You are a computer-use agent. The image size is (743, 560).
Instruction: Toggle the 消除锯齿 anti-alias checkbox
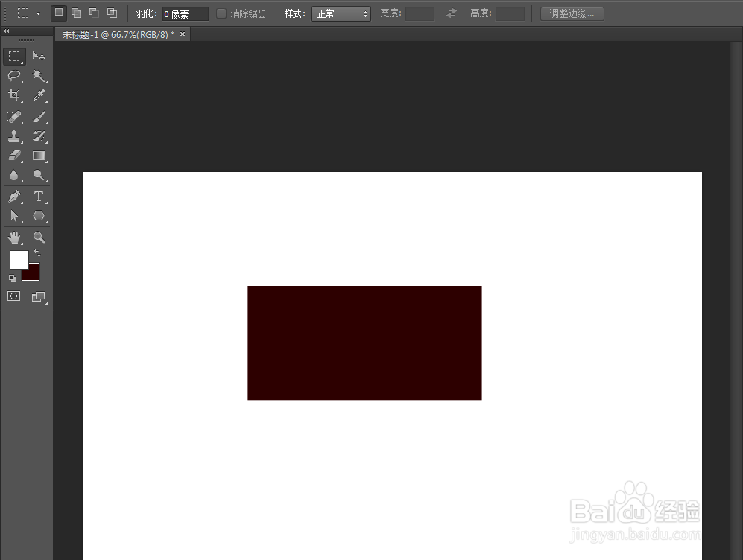[x=221, y=13]
